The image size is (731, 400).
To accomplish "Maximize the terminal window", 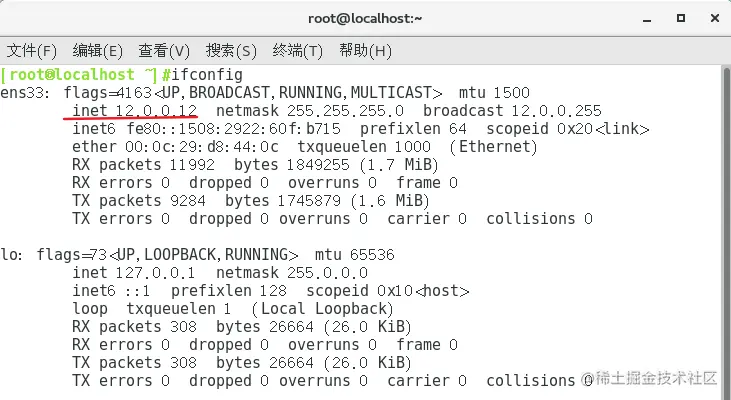I will point(681,18).
